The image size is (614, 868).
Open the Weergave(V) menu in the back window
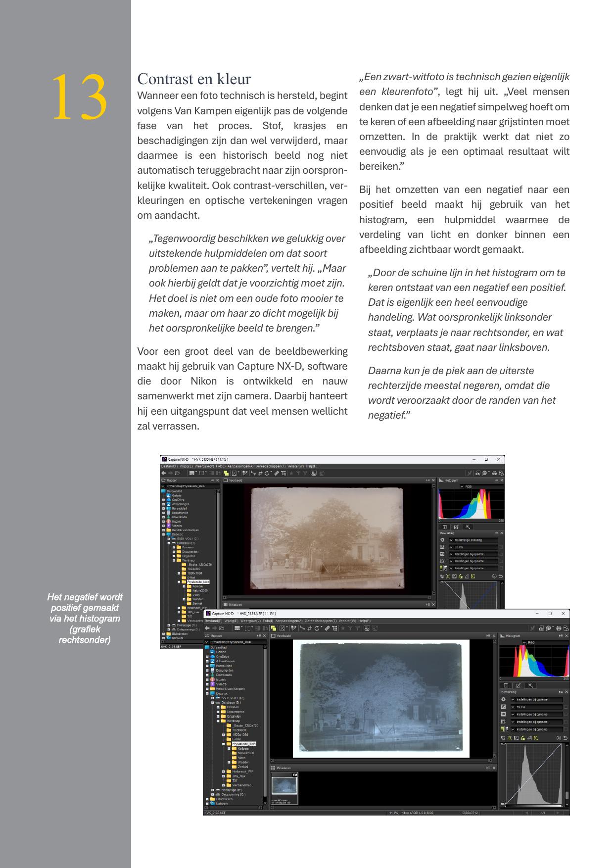point(204,466)
